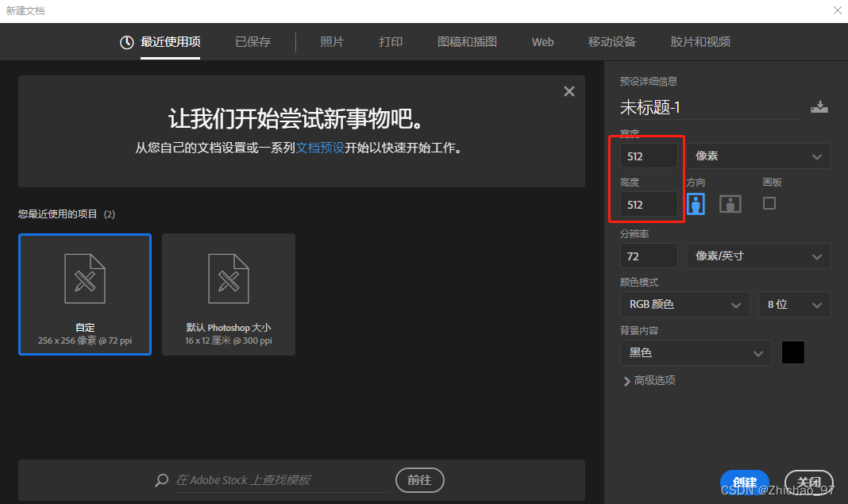
Task: Switch to the 已保存 tab
Action: tap(252, 42)
